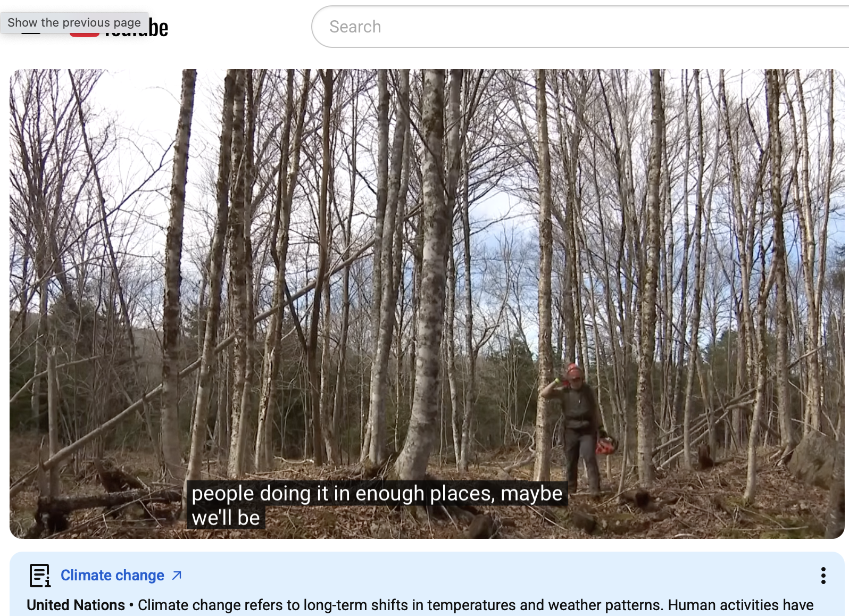Open the three-dot menu on climate panel
Viewport: 849px width, 616px height.
[823, 575]
